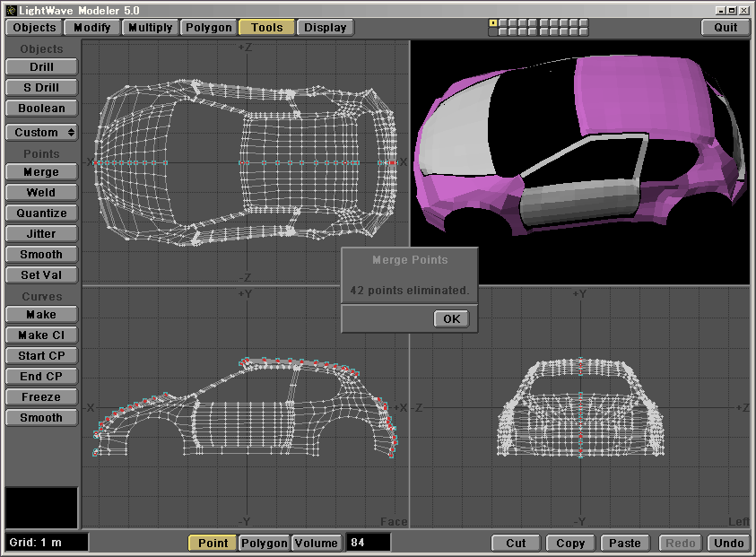Switch to the Modify tab
Screen dimensions: 756x557
(x=92, y=28)
